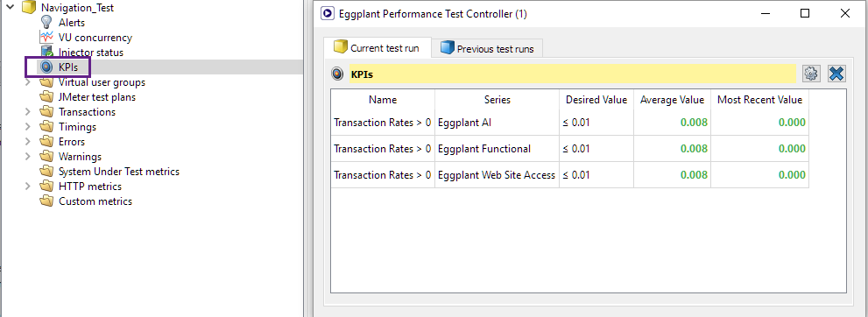
Task: Close the KPIs panel with blue X
Action: point(836,74)
